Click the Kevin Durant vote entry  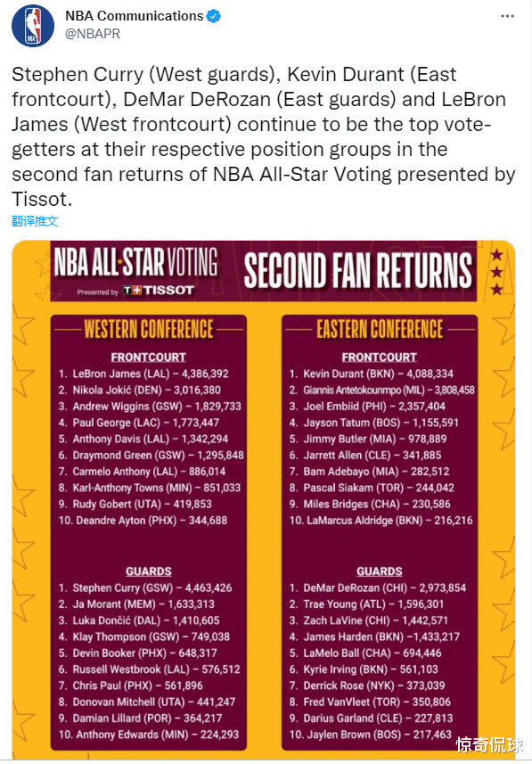(x=372, y=374)
